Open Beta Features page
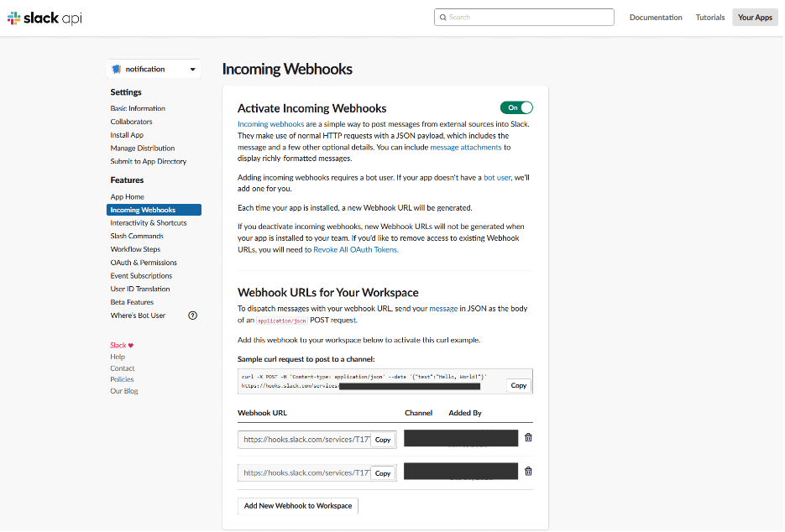 coord(132,302)
